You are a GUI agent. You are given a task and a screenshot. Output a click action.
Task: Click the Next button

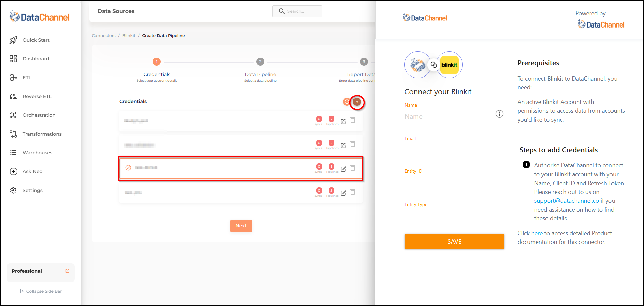coord(241,226)
